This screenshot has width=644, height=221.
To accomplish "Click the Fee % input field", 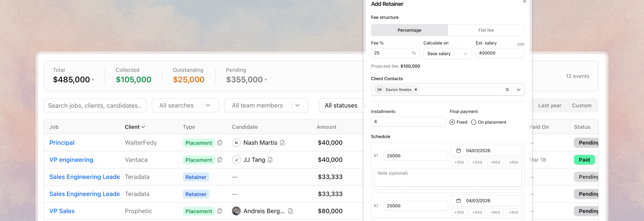I will pos(395,53).
